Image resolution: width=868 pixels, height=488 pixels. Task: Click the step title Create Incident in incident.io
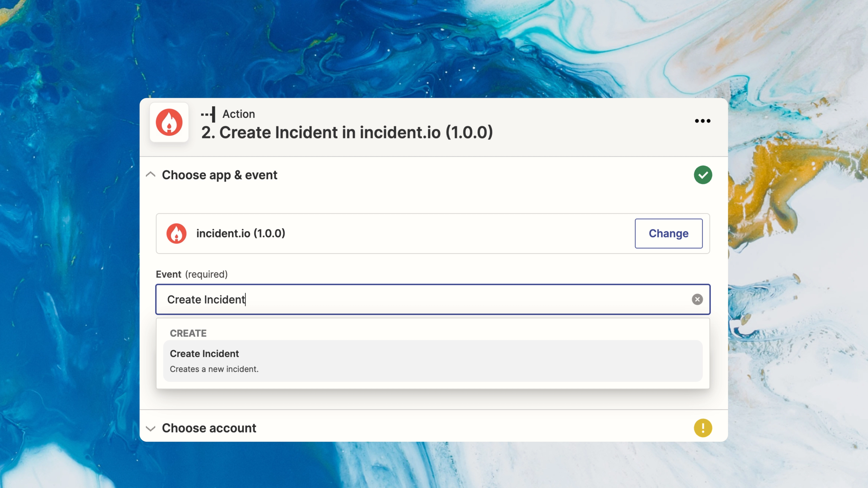click(x=347, y=132)
